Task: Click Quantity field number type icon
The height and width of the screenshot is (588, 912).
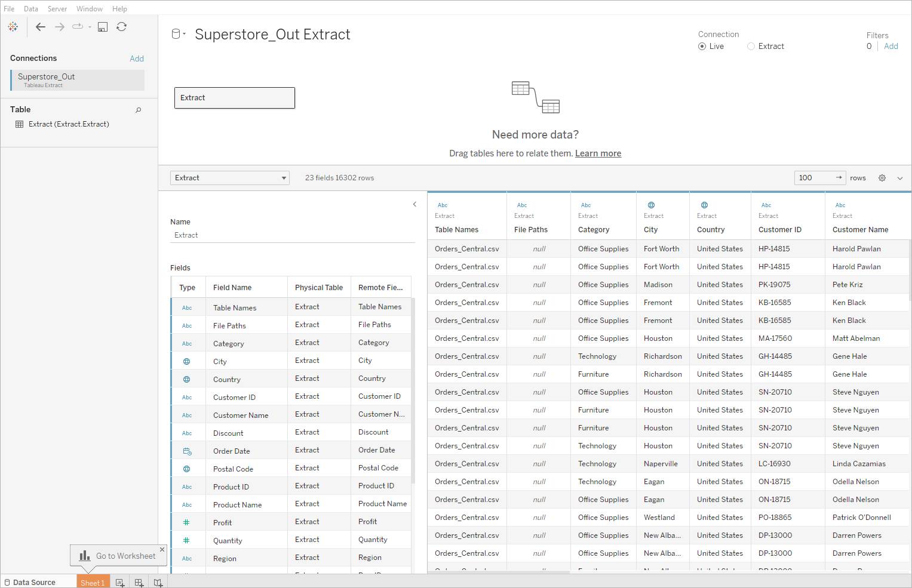Action: pyautogui.click(x=186, y=540)
